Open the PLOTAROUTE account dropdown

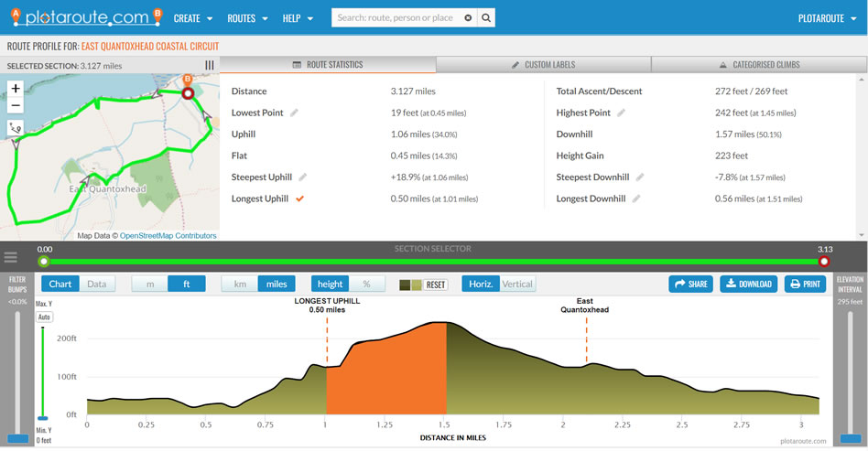pos(827,18)
